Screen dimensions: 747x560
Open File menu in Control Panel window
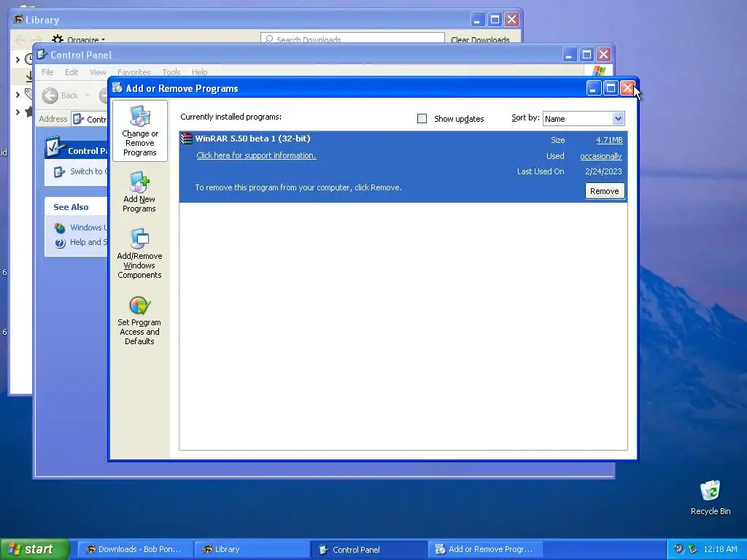(47, 72)
